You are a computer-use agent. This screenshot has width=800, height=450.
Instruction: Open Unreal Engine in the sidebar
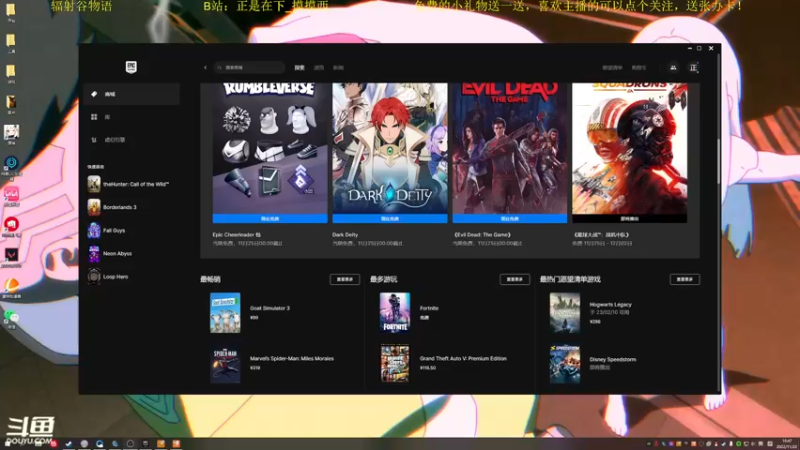[x=132, y=140]
